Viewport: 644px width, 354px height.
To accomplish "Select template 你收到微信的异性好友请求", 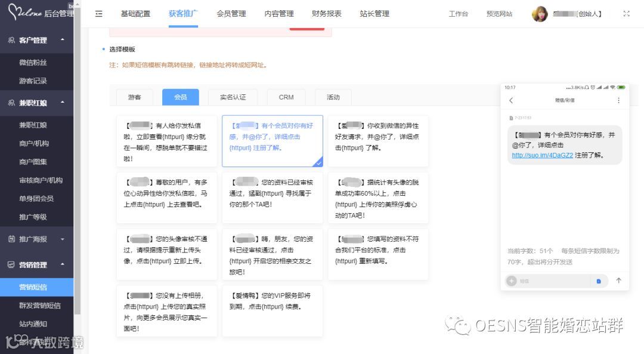I will tap(378, 141).
